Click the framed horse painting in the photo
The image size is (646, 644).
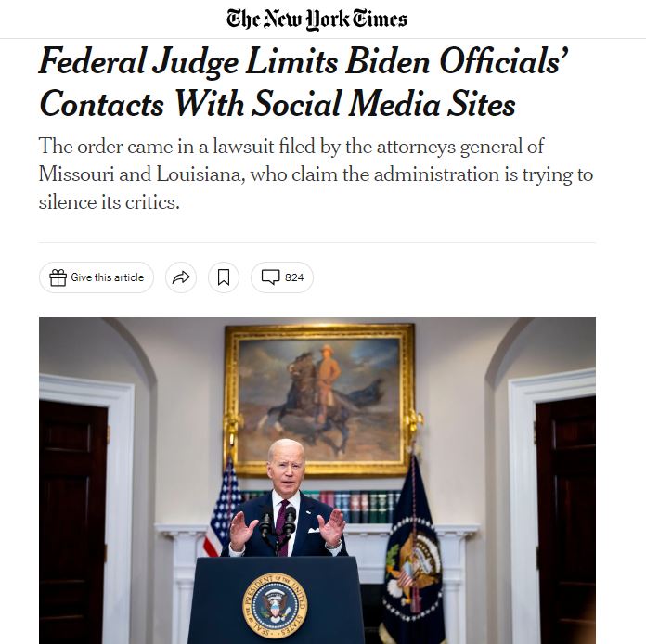(318, 399)
